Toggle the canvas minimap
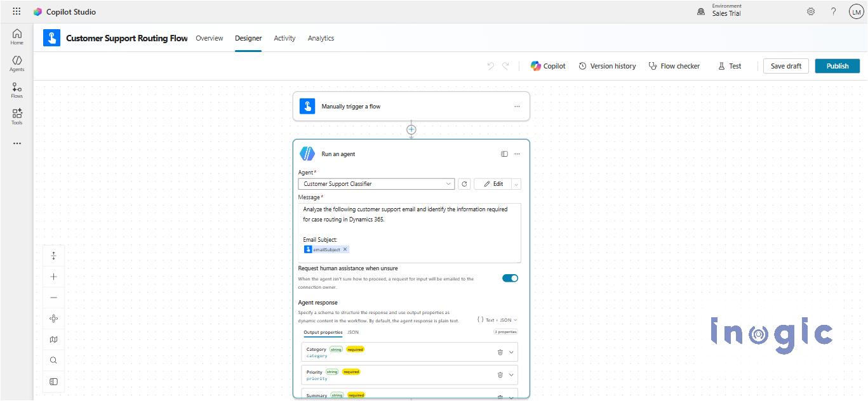 (x=53, y=339)
